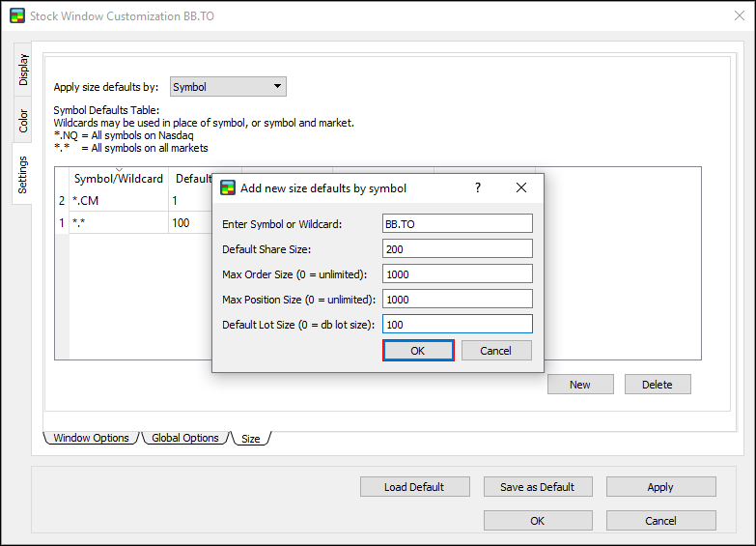The width and height of the screenshot is (756, 546).
Task: Click the New button below the table
Action: click(x=579, y=385)
